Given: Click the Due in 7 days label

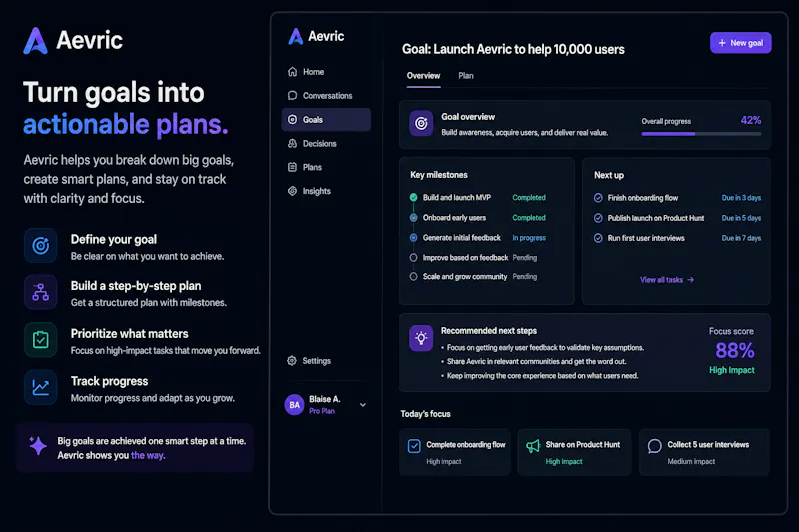Looking at the screenshot, I should [x=741, y=238].
